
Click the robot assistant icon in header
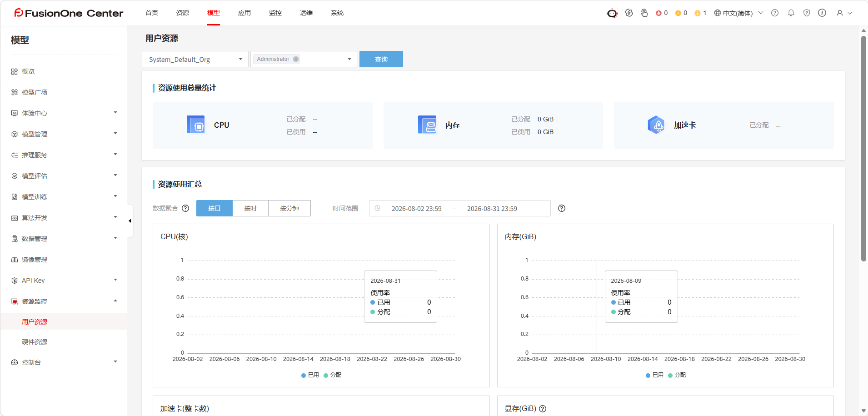tap(612, 13)
